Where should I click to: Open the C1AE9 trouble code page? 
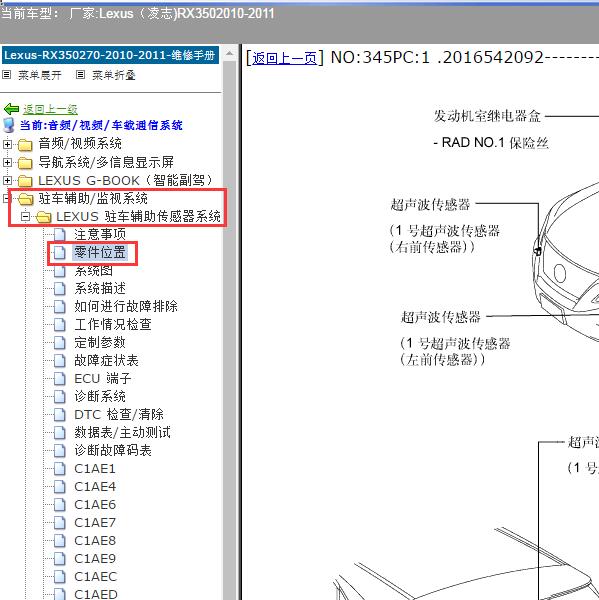pos(95,559)
